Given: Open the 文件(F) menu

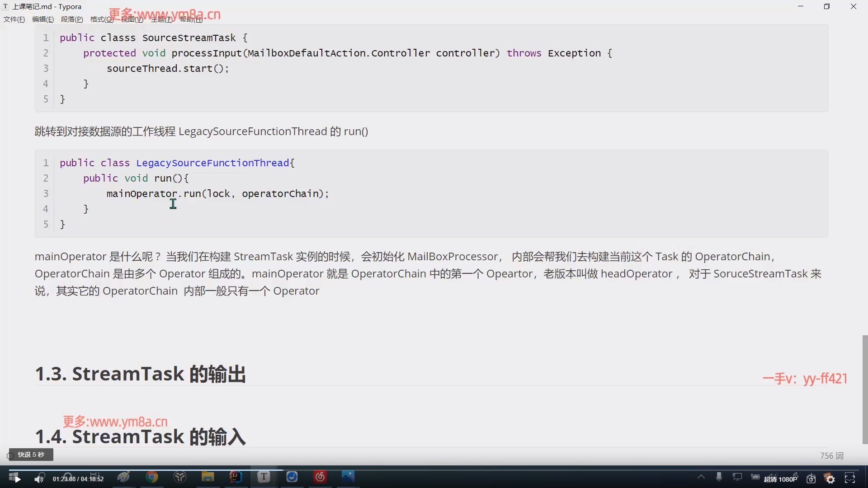Looking at the screenshot, I should (x=14, y=19).
